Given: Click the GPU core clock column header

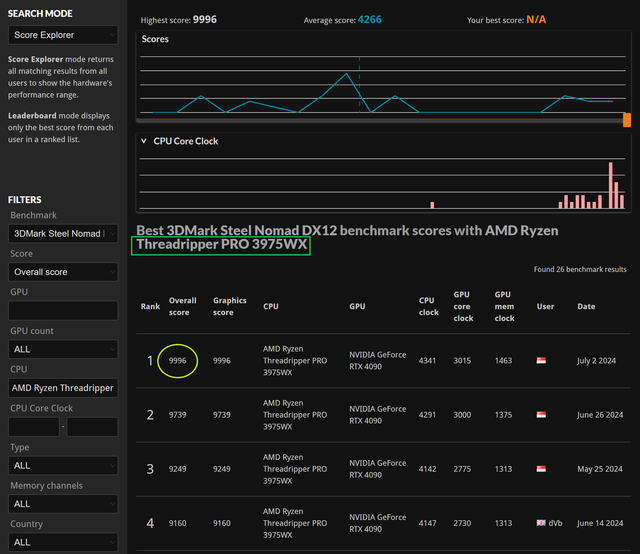Looking at the screenshot, I should (463, 306).
